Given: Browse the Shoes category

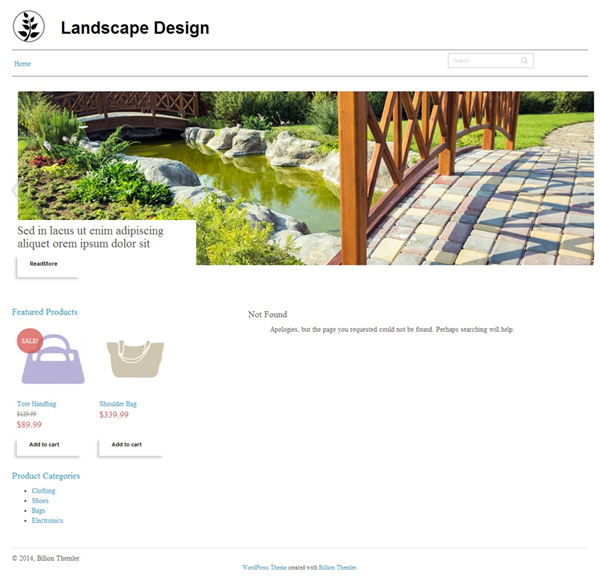Looking at the screenshot, I should point(40,501).
